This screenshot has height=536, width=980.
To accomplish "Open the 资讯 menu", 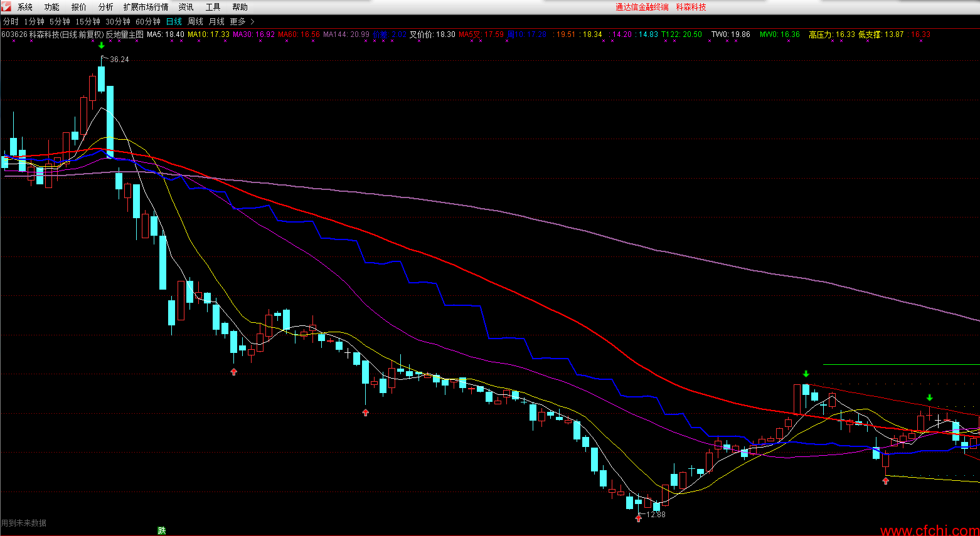I will (x=186, y=8).
